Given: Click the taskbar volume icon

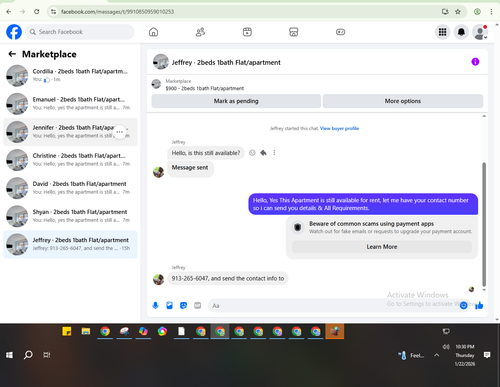Looking at the screenshot, I should tap(446, 347).
